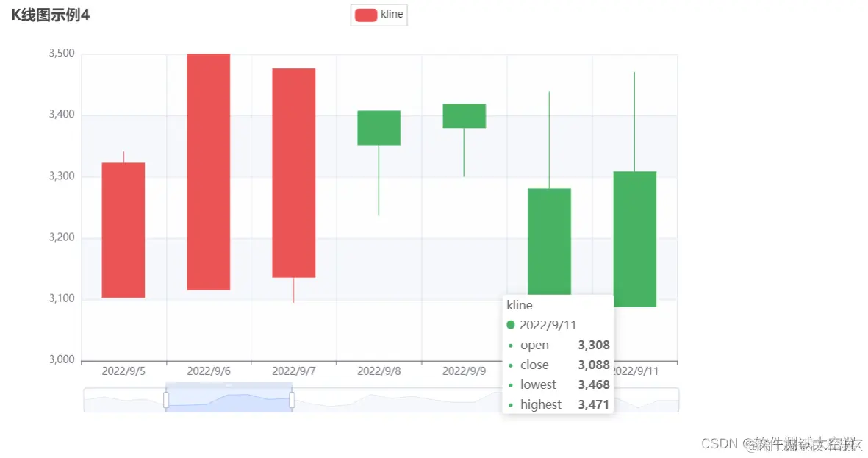Screen dimensions: 868x458
Task: Click the 3,100 y-axis label
Action: click(62, 298)
